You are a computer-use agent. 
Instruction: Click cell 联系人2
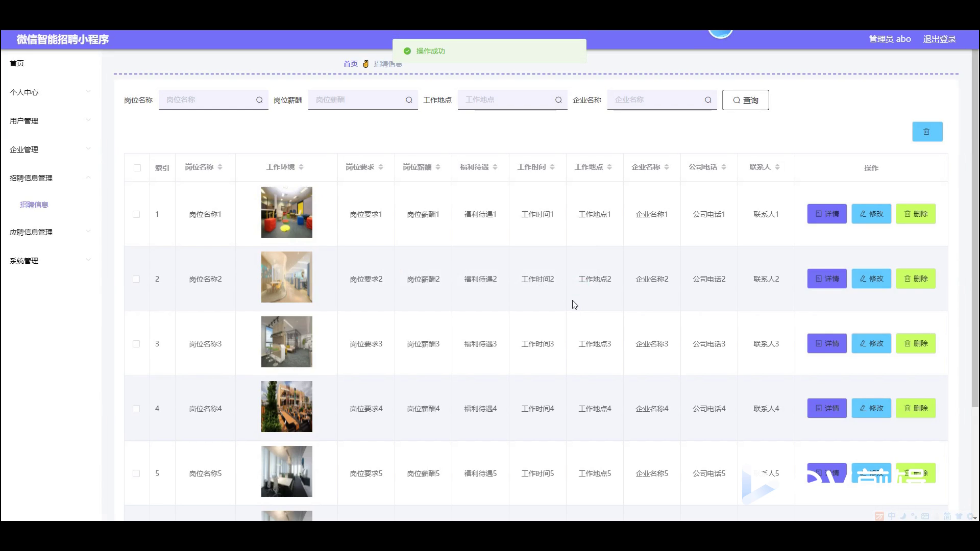click(x=766, y=279)
